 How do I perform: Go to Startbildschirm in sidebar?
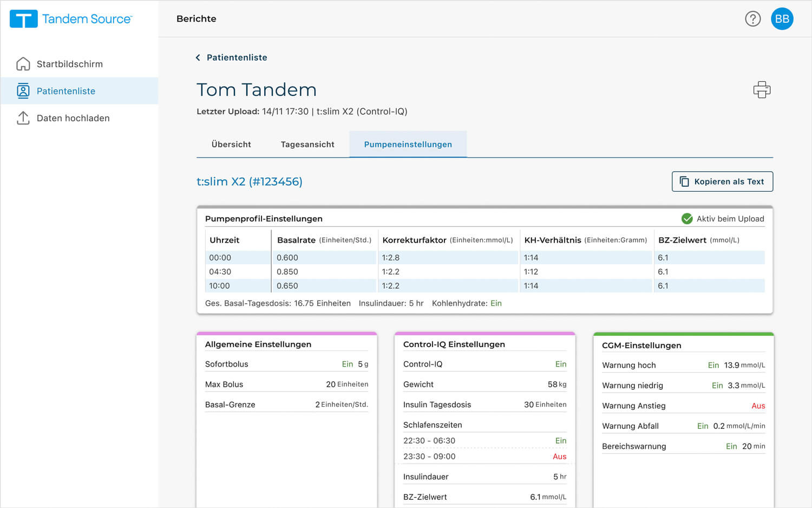point(79,64)
